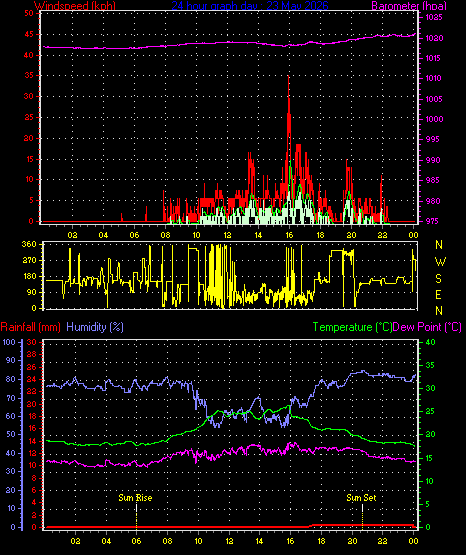Screen dimensions: 466x555
Task: Click the Barometer (hpa) axis title
Action: point(409,6)
